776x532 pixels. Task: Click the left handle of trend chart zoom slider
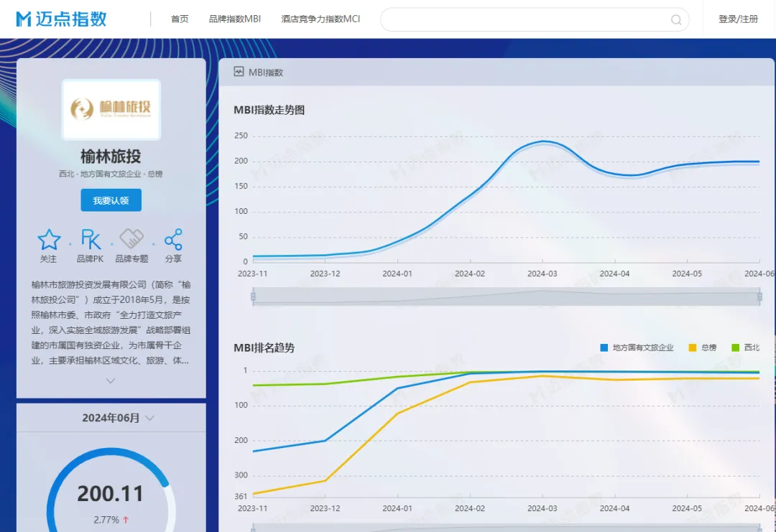click(253, 297)
